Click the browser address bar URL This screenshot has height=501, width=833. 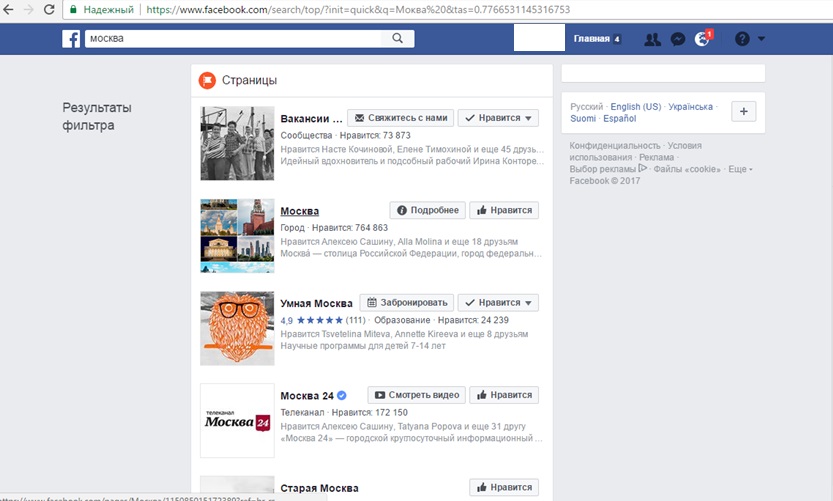click(358, 10)
